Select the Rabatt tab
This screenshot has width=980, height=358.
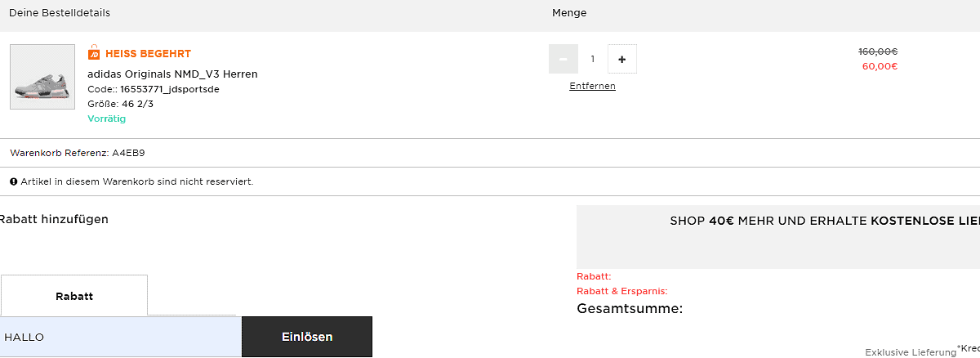tap(74, 296)
